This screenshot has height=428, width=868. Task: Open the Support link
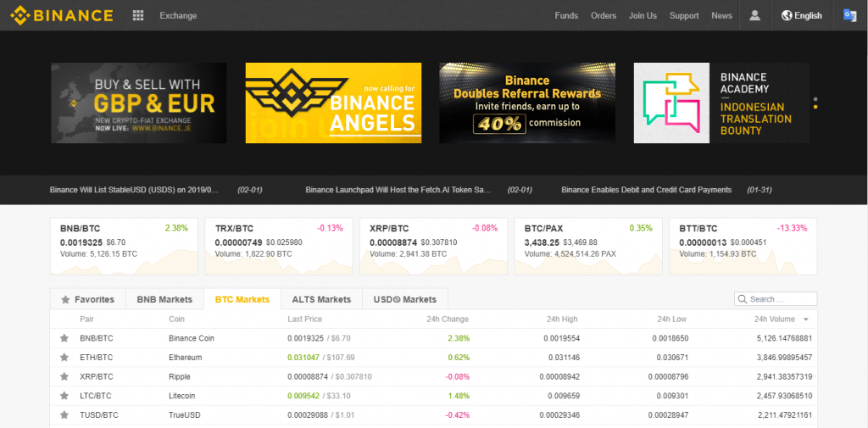click(684, 15)
